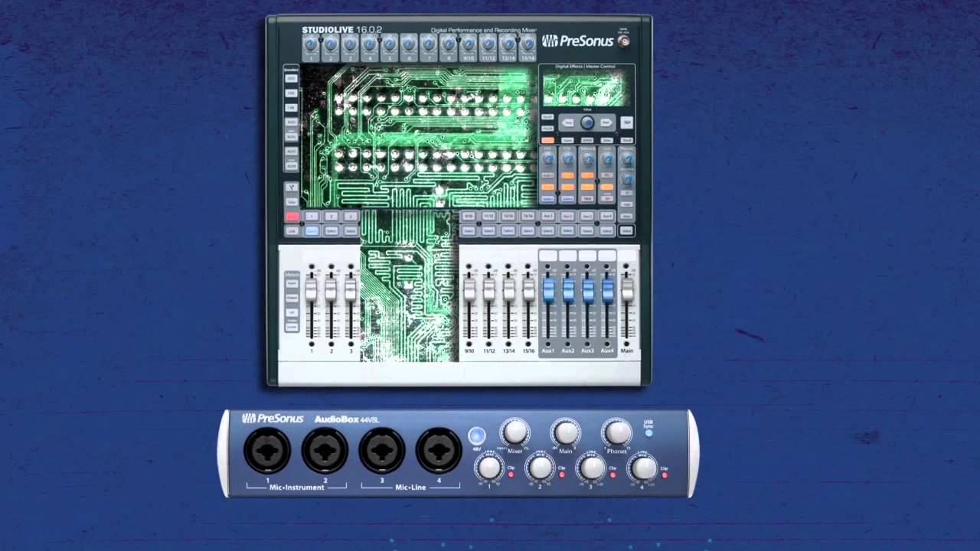Click the blue Aux4 fader
This screenshot has height=551, width=980.
tap(607, 289)
